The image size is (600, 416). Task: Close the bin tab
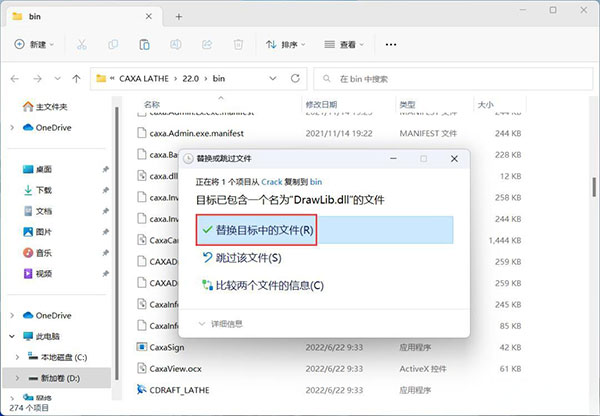pyautogui.click(x=149, y=16)
